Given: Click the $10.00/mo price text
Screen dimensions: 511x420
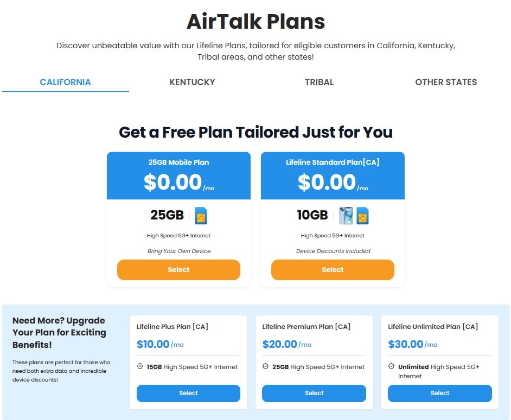Looking at the screenshot, I should [x=160, y=344].
